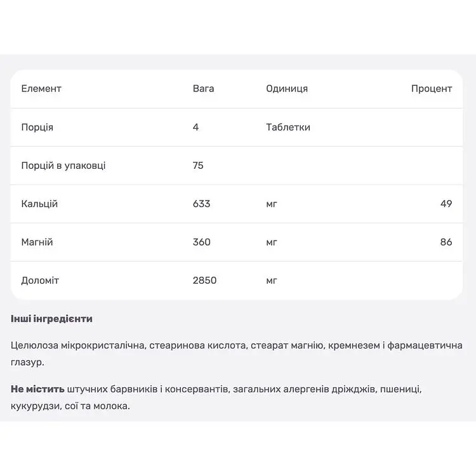Select the Кальцій row label

pyautogui.click(x=39, y=204)
